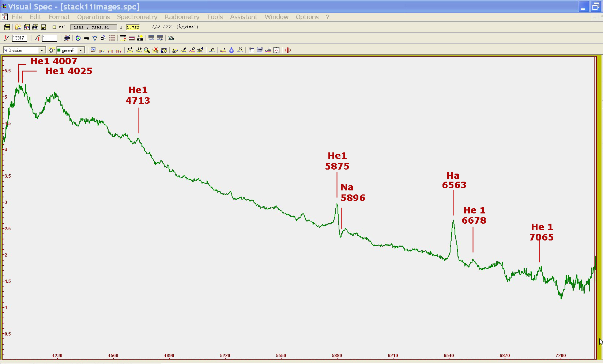Screen dimensions: 603x364
Task: Click the eyedropper pick icon
Action: (x=184, y=50)
